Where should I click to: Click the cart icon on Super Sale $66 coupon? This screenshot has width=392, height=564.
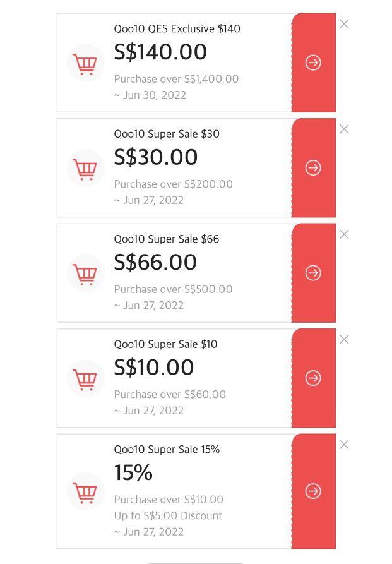click(x=85, y=273)
